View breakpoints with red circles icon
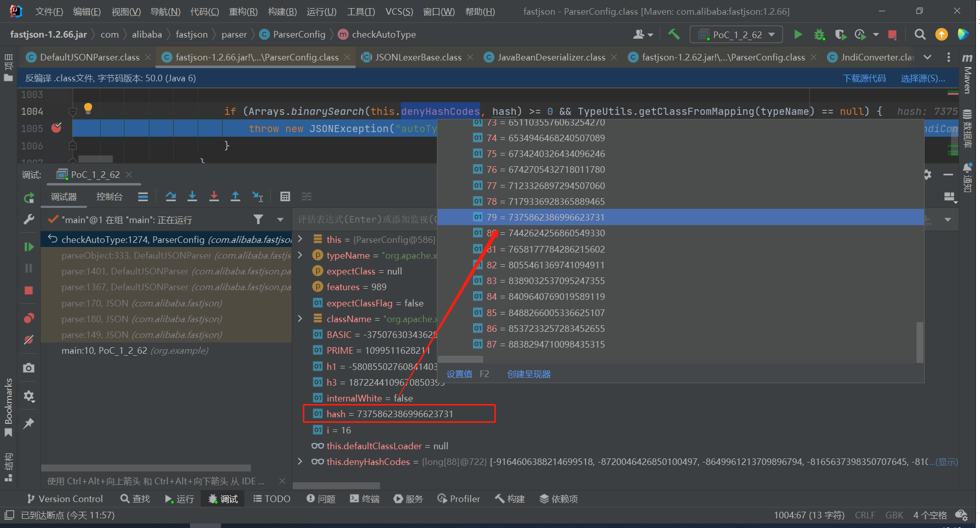Image resolution: width=980 pixels, height=528 pixels. point(29,318)
